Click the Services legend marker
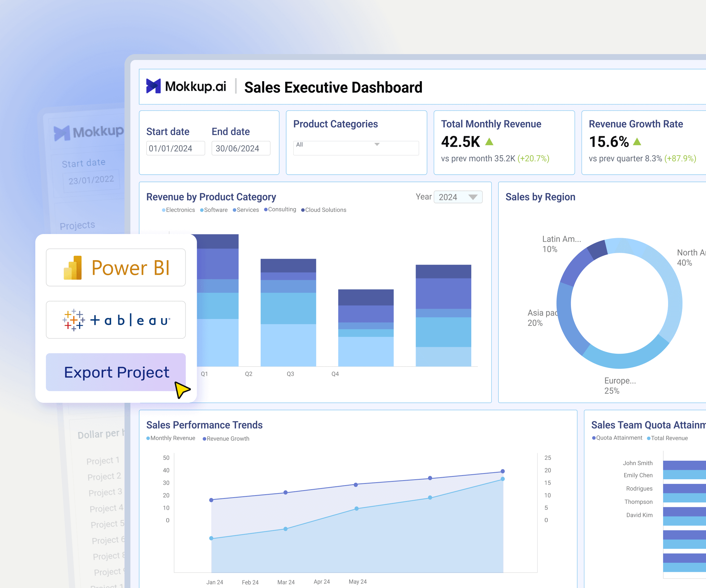The image size is (706, 588). click(234, 210)
